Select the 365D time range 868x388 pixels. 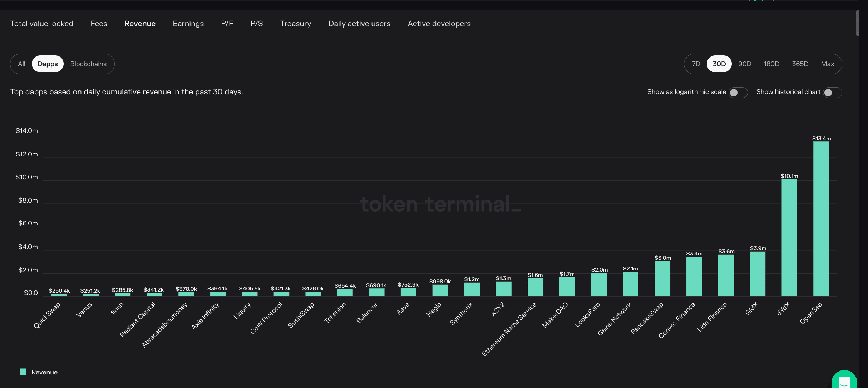800,64
